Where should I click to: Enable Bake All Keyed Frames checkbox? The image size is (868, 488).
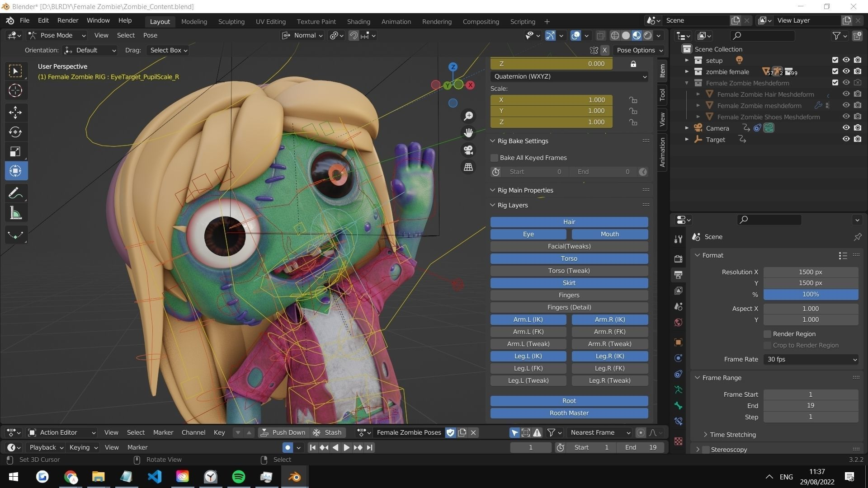click(495, 158)
